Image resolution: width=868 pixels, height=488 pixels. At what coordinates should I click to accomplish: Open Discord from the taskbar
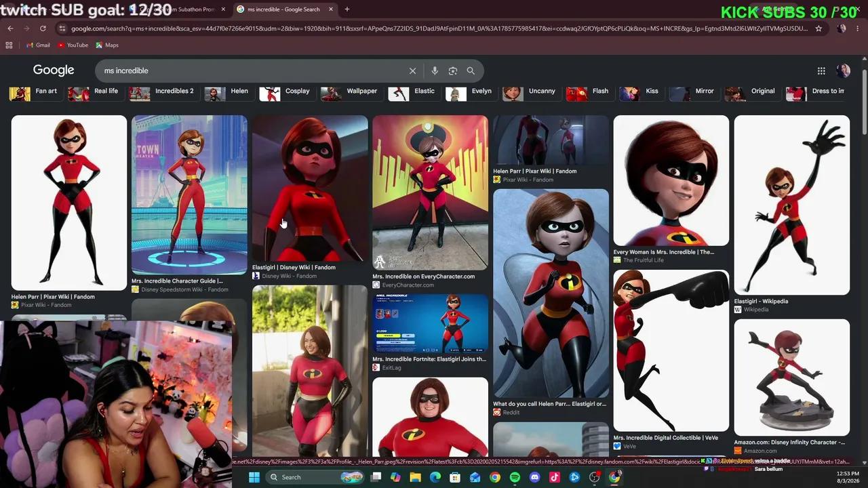534,477
